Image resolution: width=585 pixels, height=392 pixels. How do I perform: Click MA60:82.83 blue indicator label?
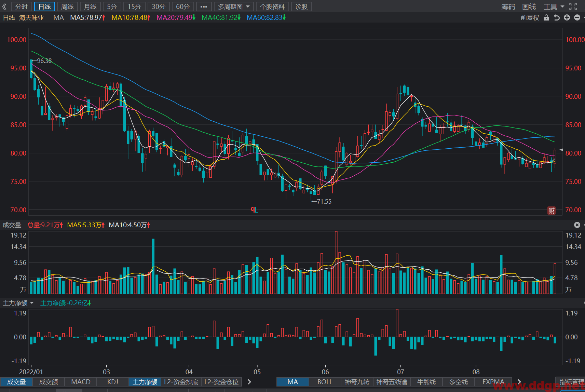[x=266, y=17]
